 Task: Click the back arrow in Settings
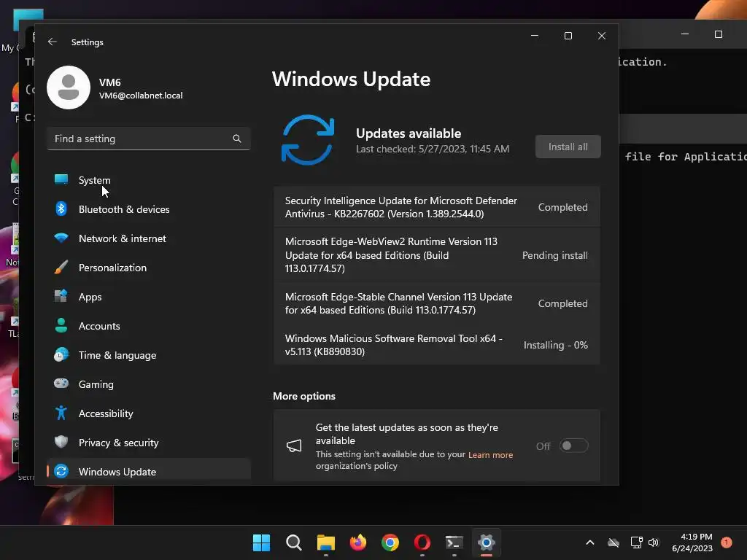[53, 42]
